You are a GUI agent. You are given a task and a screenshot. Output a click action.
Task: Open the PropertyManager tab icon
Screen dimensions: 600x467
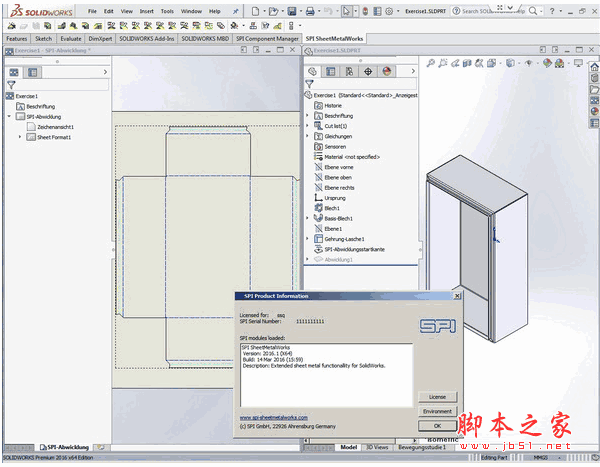331,72
